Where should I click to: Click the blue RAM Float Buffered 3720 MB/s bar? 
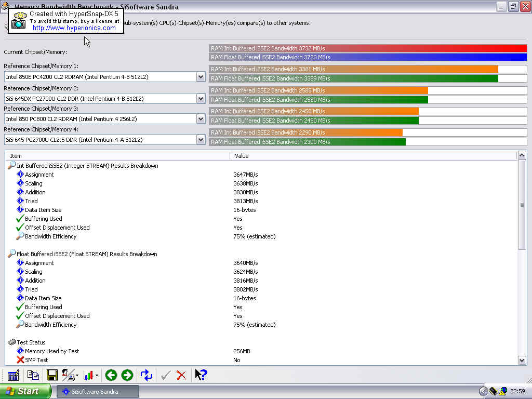pos(368,57)
